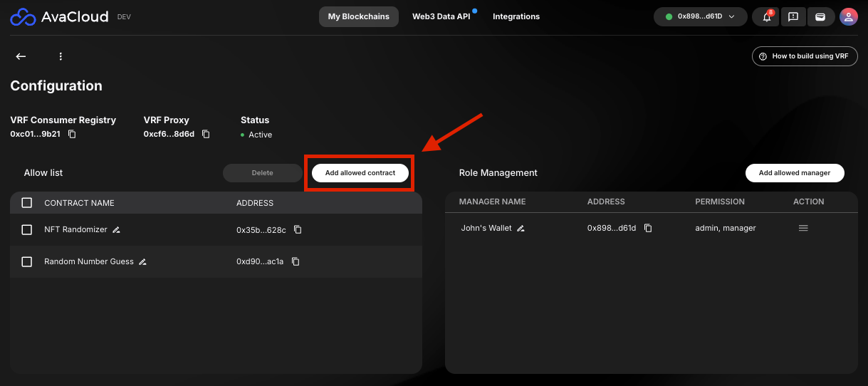Open the three-dot options menu

click(x=61, y=56)
